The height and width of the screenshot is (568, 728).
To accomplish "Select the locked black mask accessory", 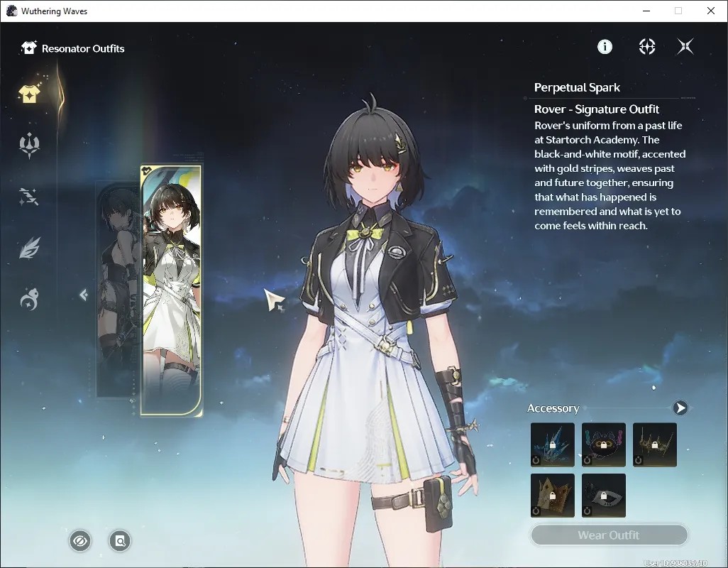I will pyautogui.click(x=604, y=496).
